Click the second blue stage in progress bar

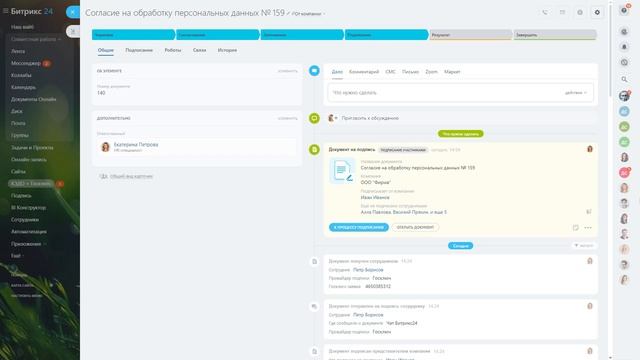click(x=218, y=35)
